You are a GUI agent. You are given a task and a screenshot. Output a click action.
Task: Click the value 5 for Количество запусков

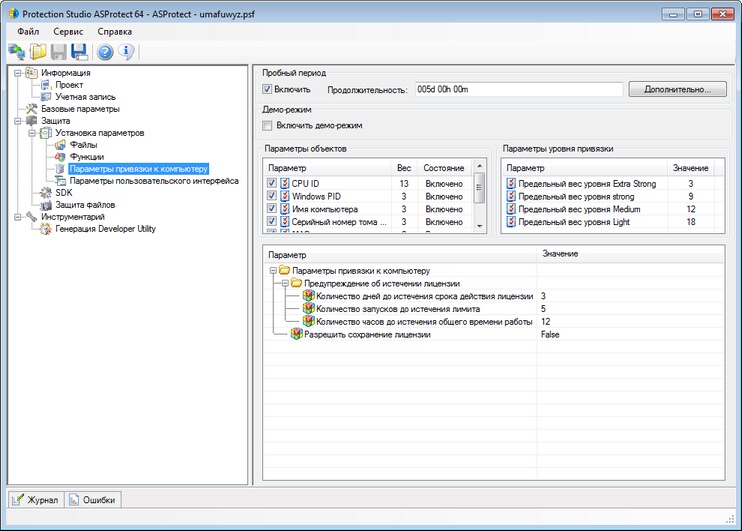pos(543,309)
